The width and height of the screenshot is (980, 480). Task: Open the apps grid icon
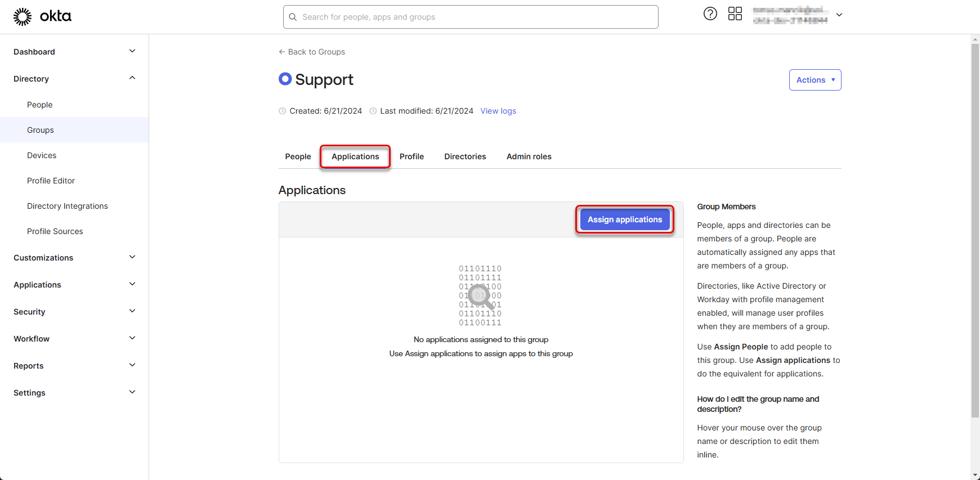735,14
